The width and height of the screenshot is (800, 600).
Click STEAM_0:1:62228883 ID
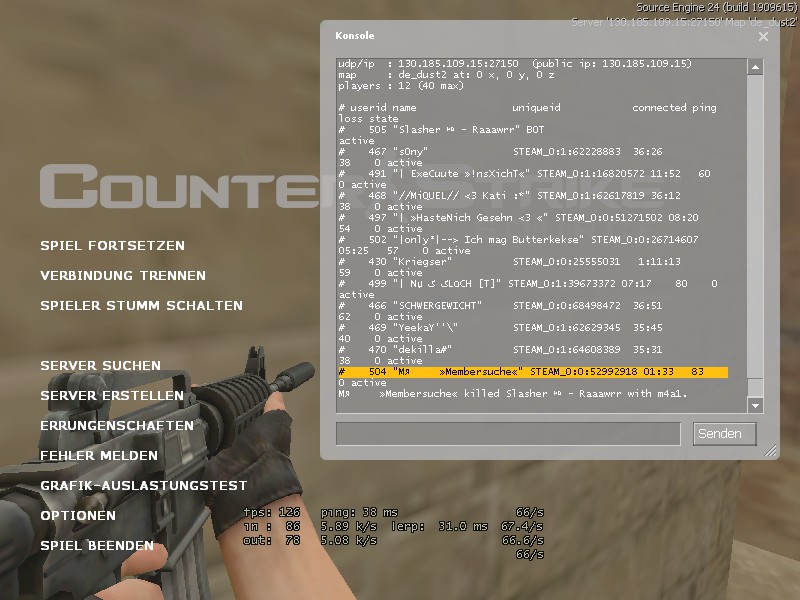[567, 152]
